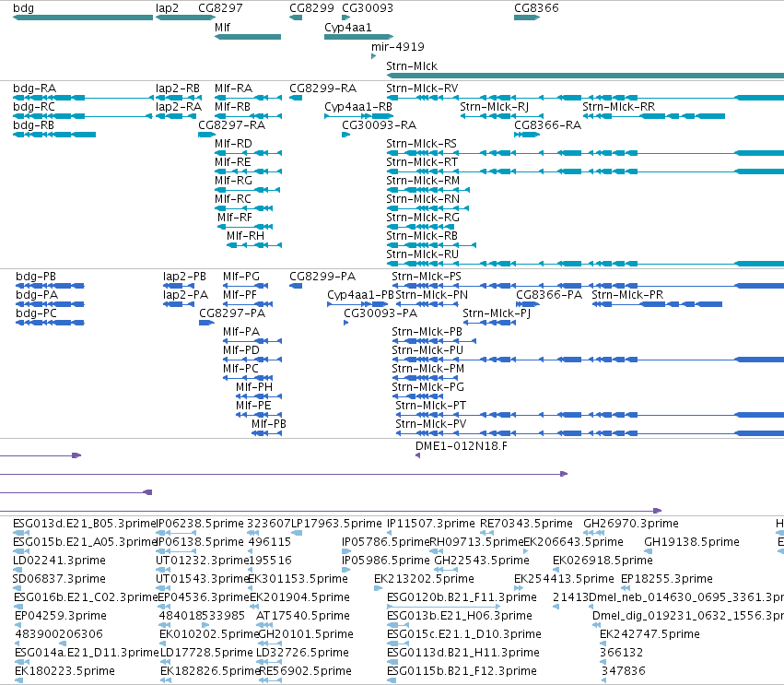Click the CG8366 gene label

pos(536,8)
